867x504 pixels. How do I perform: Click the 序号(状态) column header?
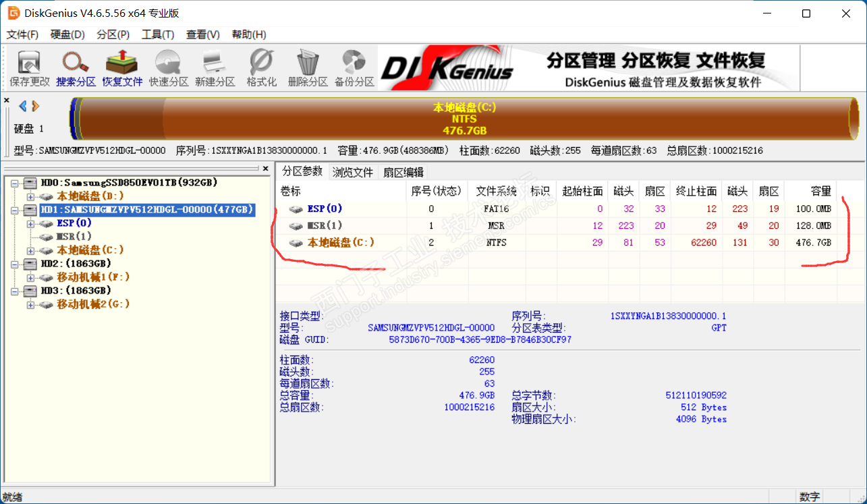[437, 191]
